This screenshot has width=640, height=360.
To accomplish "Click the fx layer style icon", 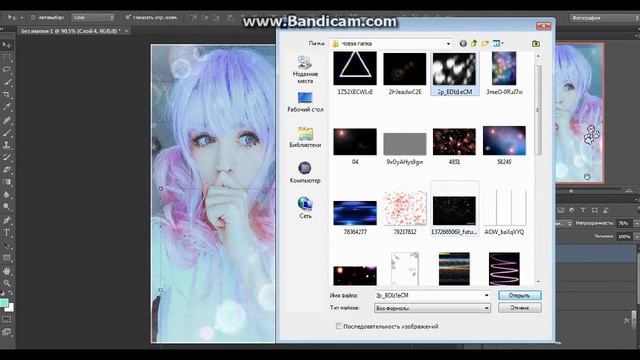I will point(627,321).
